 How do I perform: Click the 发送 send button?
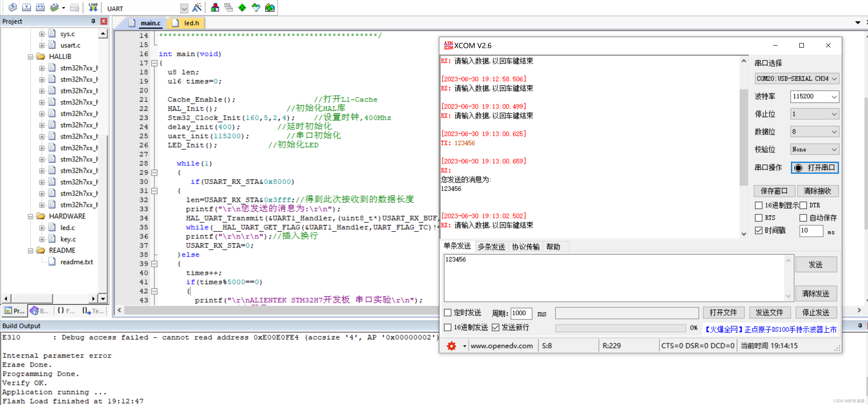click(x=816, y=264)
